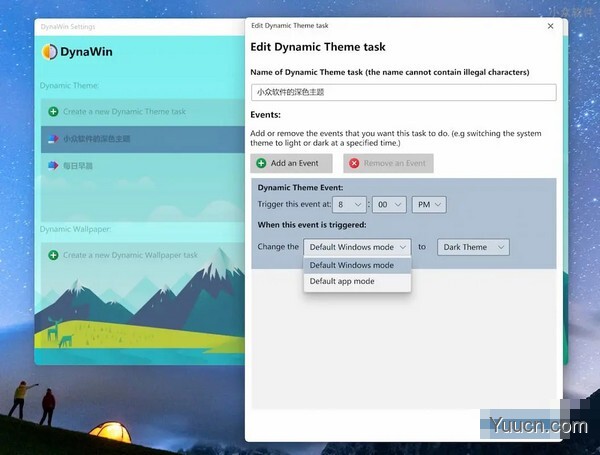Click the green plus icon for new Dynamic Theme task
Screen dimensions: 600x455
click(53, 111)
